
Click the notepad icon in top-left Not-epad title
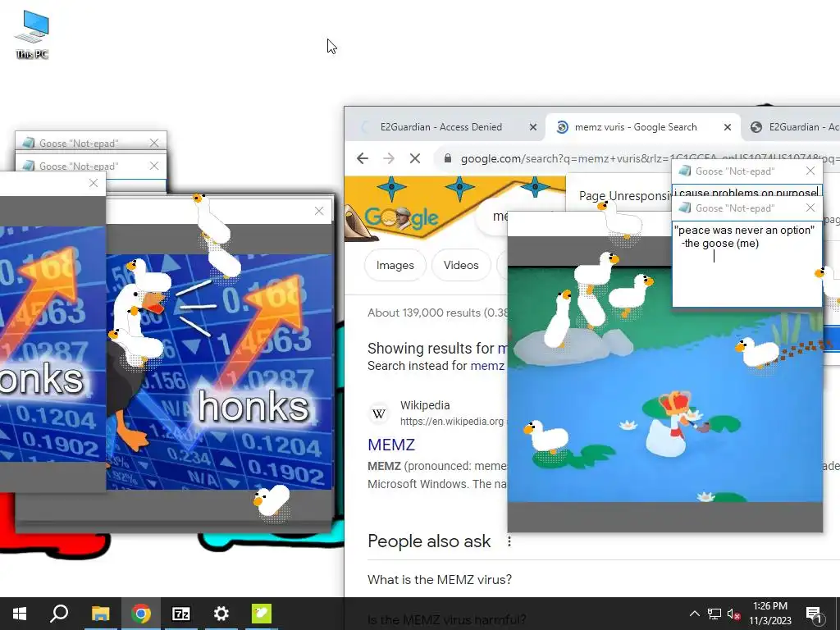coord(29,143)
